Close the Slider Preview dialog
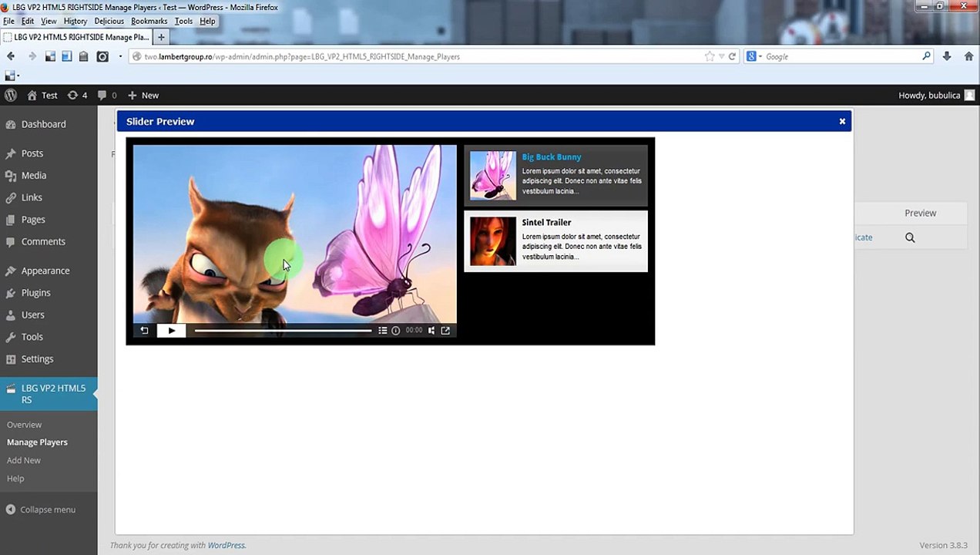 (842, 121)
